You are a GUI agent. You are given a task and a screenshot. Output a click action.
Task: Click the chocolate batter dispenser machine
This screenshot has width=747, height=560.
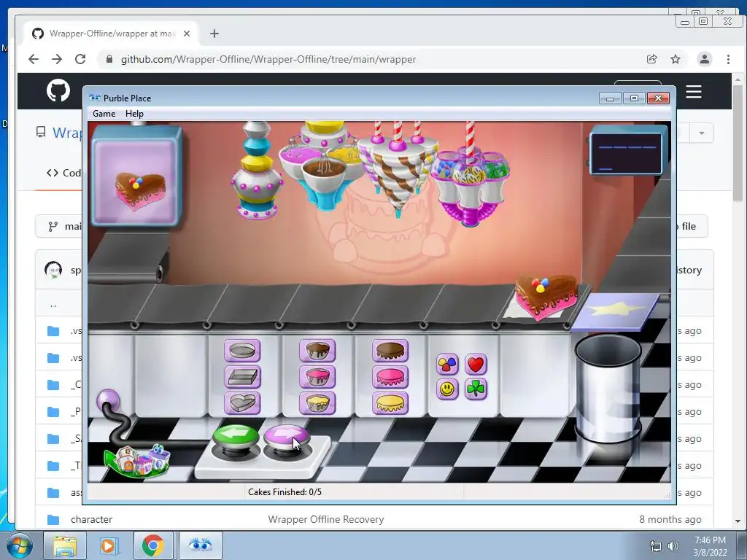(x=325, y=167)
